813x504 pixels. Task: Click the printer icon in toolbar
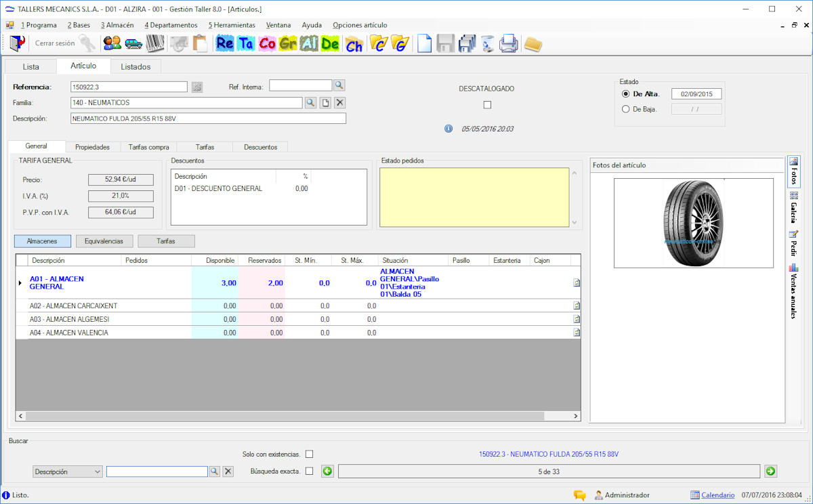pyautogui.click(x=509, y=44)
